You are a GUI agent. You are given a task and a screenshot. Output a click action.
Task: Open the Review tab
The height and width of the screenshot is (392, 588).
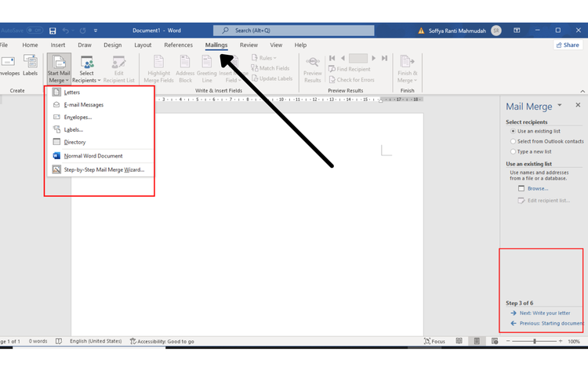tap(249, 45)
